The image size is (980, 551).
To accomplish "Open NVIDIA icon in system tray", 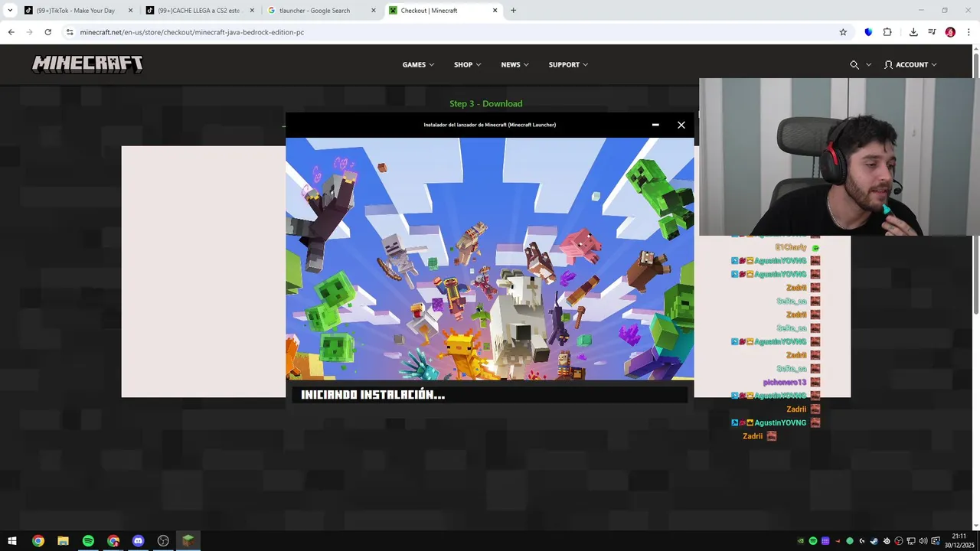I will point(801,541).
